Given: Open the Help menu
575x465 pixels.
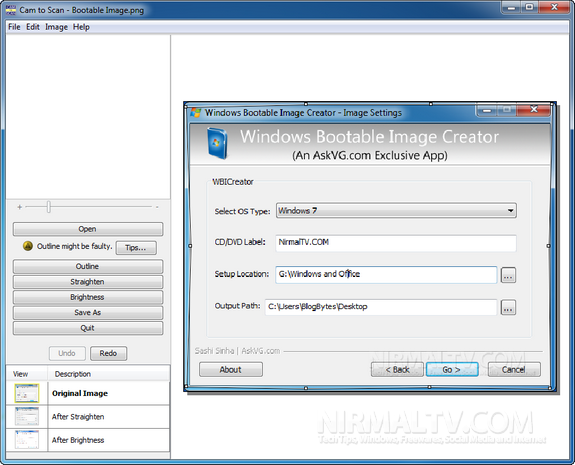Looking at the screenshot, I should click(81, 27).
